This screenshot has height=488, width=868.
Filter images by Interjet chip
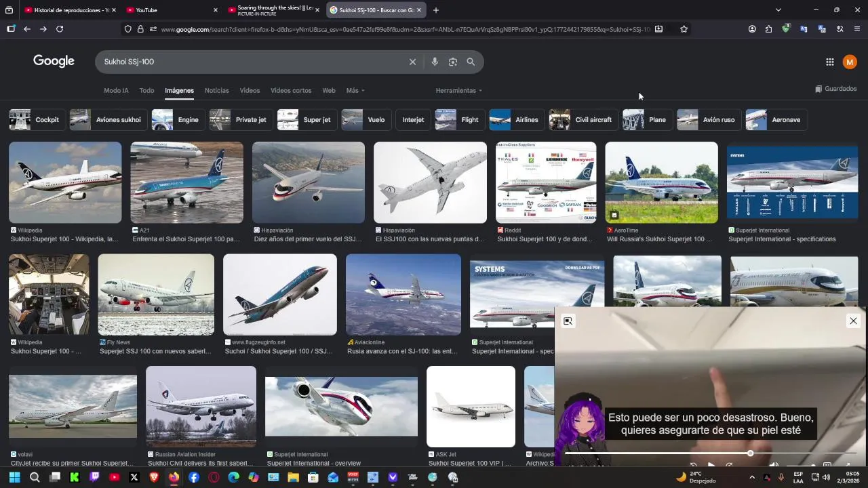413,120
